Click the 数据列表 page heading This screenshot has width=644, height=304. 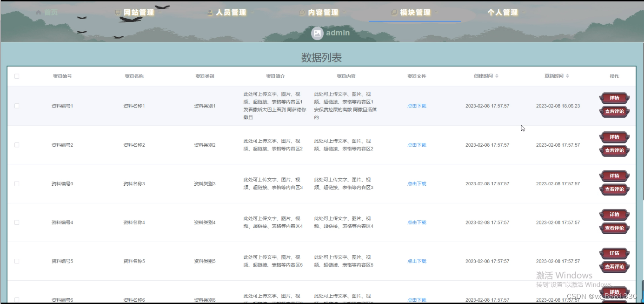click(321, 58)
